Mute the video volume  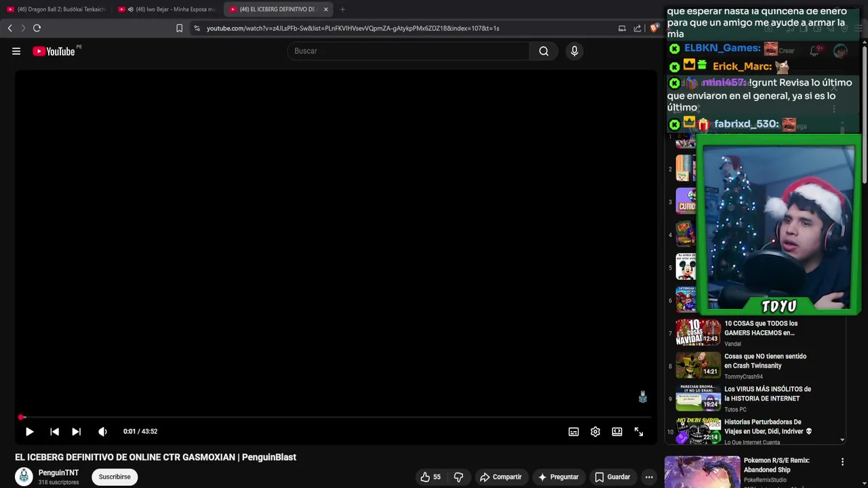coord(102,432)
